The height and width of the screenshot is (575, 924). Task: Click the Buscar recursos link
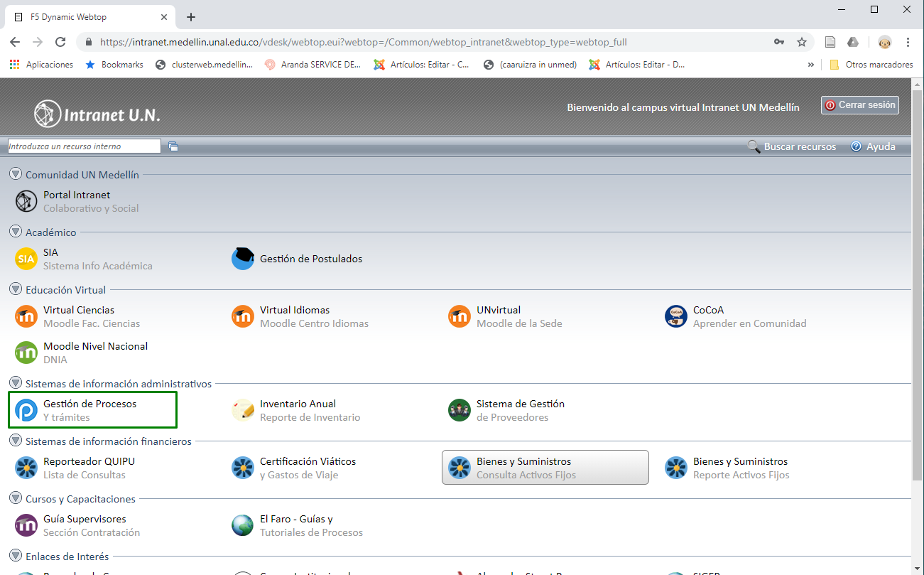click(x=800, y=146)
